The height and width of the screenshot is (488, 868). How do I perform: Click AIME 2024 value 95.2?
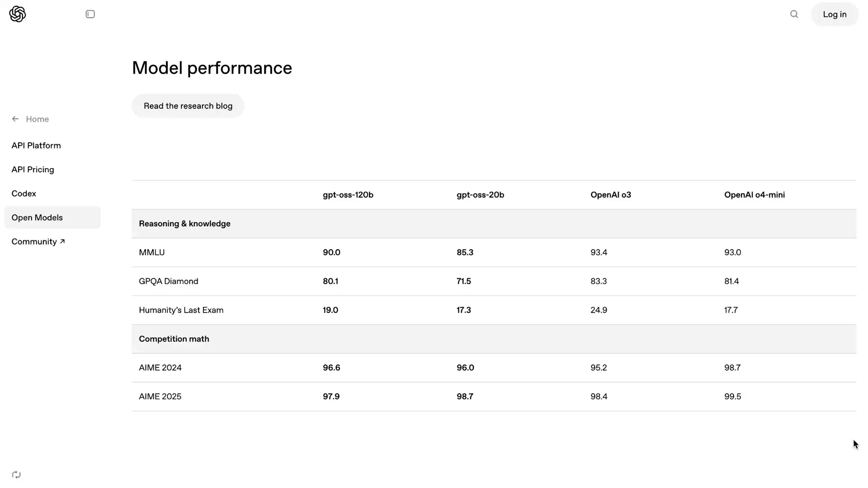(x=599, y=368)
